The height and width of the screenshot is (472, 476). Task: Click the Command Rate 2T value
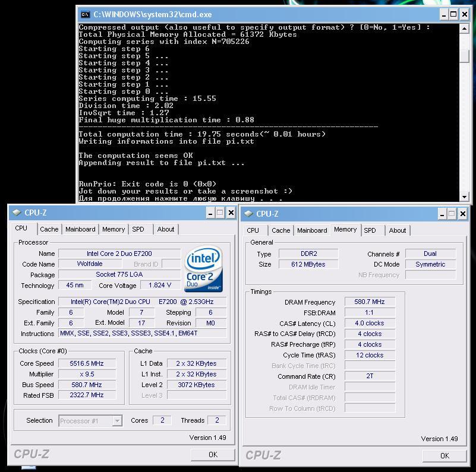point(370,376)
